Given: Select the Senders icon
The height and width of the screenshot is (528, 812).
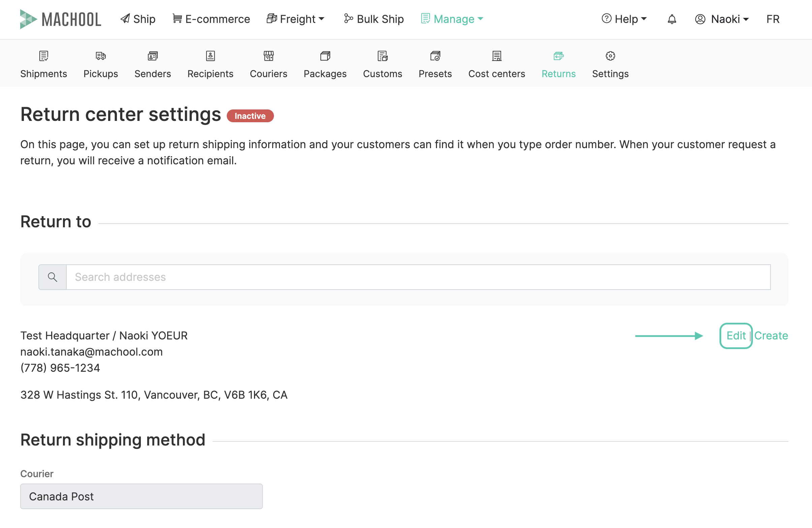Looking at the screenshot, I should click(153, 56).
